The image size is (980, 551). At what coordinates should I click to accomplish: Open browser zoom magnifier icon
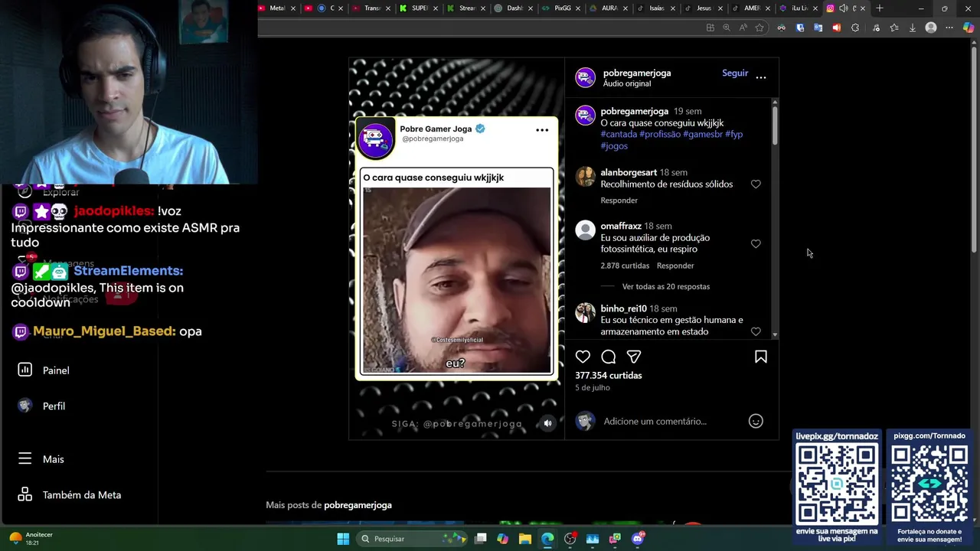coord(727,28)
